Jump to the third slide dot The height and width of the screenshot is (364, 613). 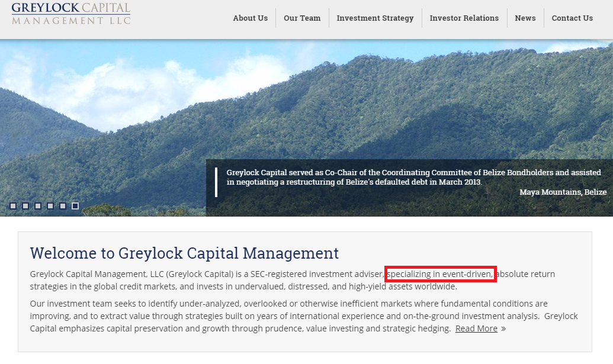tap(38, 206)
